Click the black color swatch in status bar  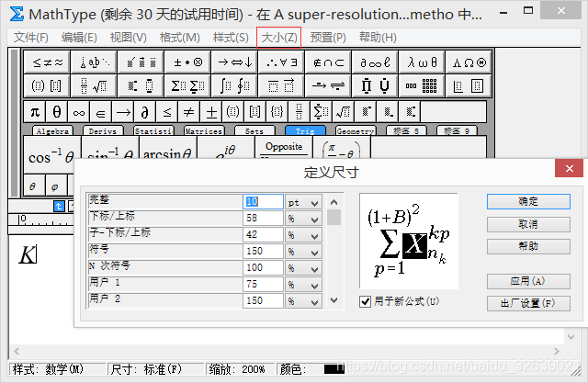coord(334,369)
